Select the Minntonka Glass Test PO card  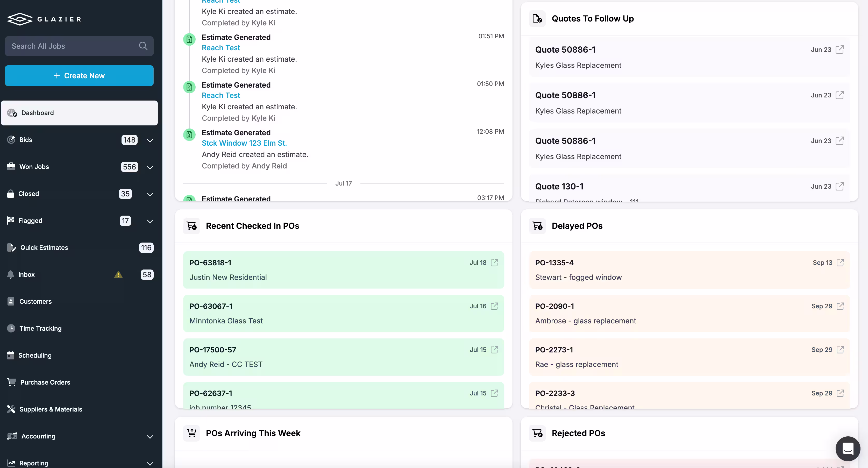tap(343, 313)
